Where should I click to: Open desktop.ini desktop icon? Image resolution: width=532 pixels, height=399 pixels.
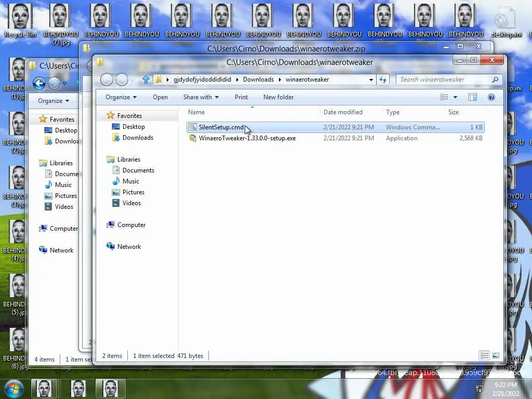(507, 21)
